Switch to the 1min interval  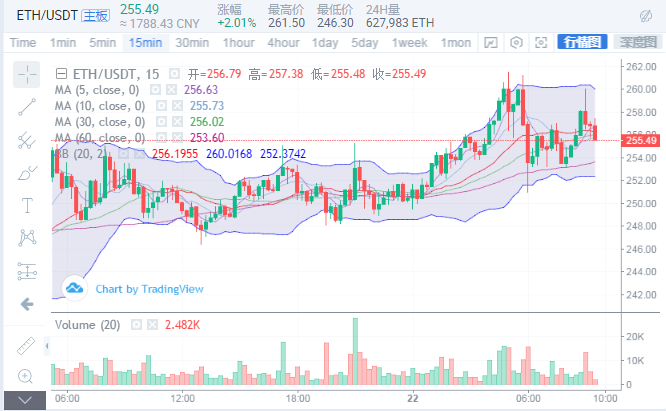tap(63, 43)
